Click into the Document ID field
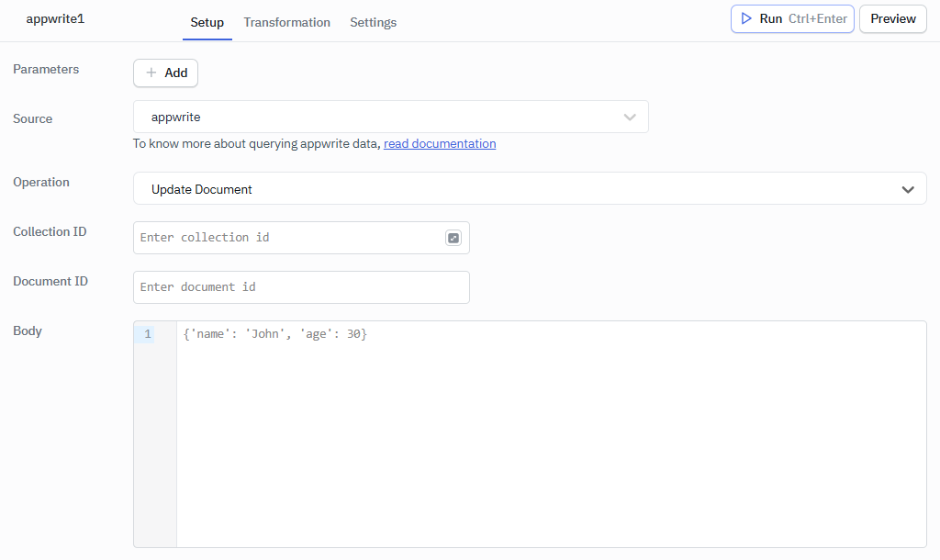 pos(301,287)
